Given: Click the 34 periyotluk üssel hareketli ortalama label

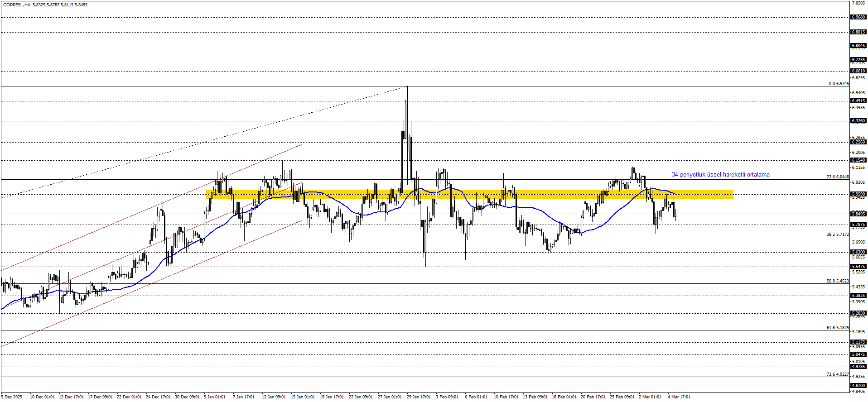Looking at the screenshot, I should tap(720, 175).
